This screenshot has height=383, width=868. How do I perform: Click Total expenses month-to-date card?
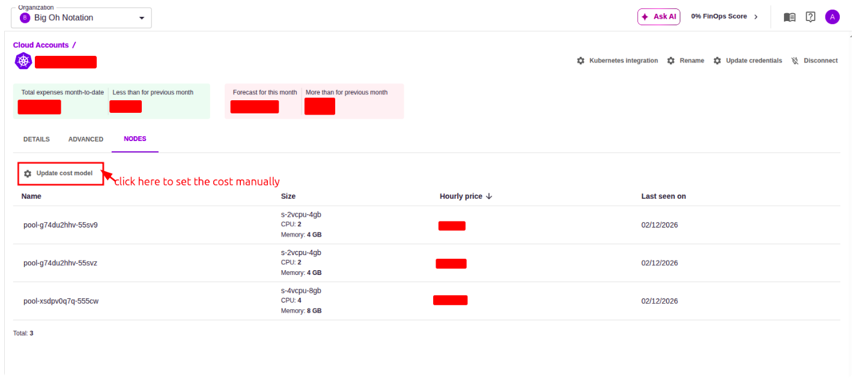[x=61, y=101]
